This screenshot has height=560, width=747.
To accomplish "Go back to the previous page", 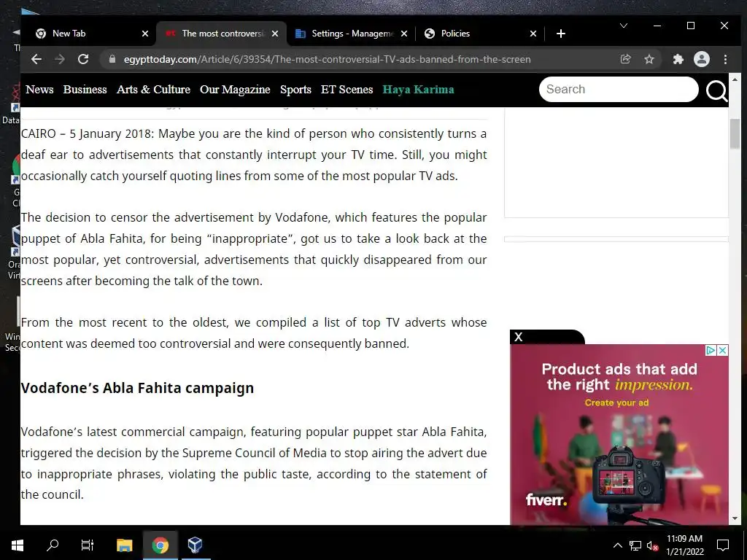I will pos(36,59).
